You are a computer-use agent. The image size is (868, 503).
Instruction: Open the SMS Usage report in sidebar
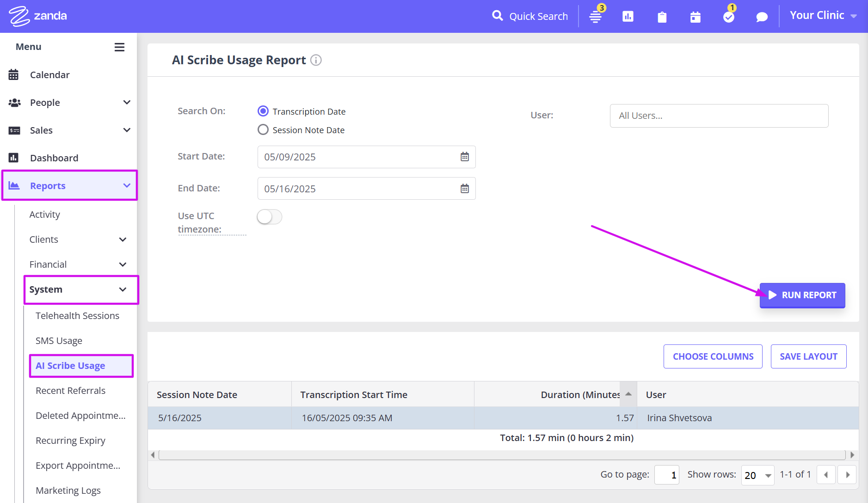point(59,340)
